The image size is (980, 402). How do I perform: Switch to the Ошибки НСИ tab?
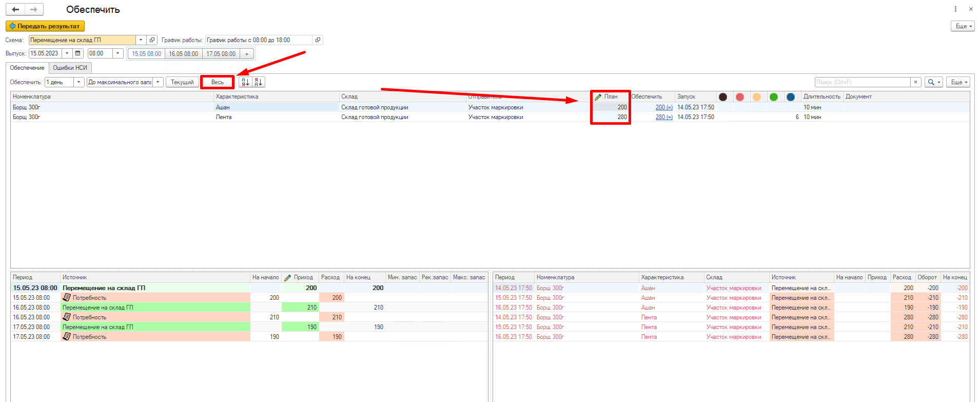pos(70,68)
